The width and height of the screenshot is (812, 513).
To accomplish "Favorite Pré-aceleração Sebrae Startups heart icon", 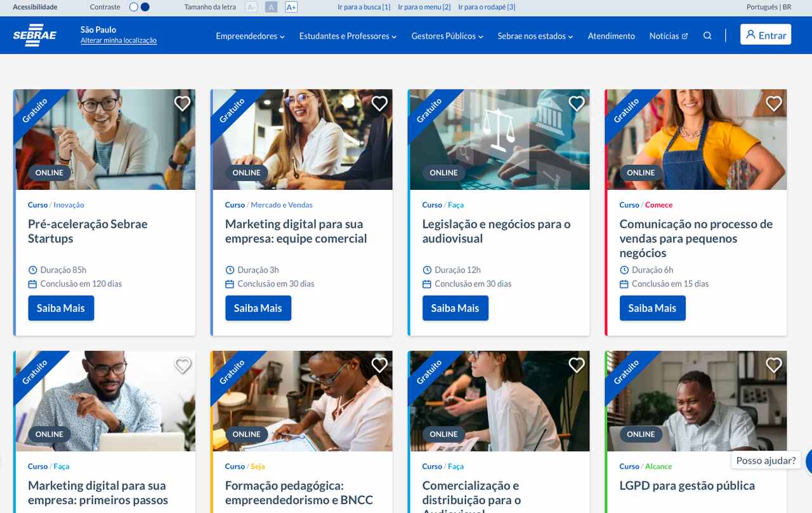I will click(x=183, y=103).
